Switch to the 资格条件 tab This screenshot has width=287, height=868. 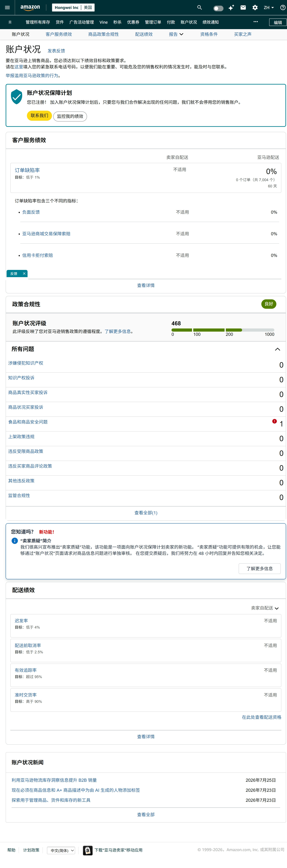coord(209,34)
